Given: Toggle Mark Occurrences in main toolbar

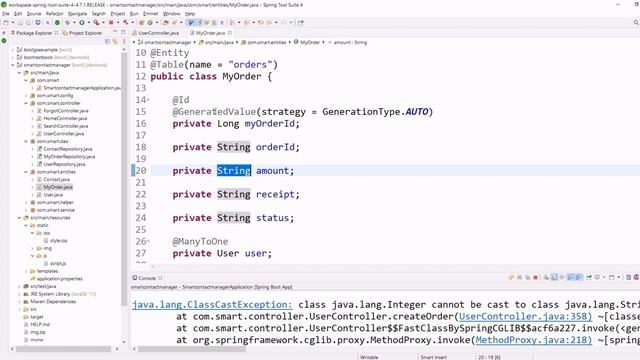Looking at the screenshot, I should coord(200,22).
